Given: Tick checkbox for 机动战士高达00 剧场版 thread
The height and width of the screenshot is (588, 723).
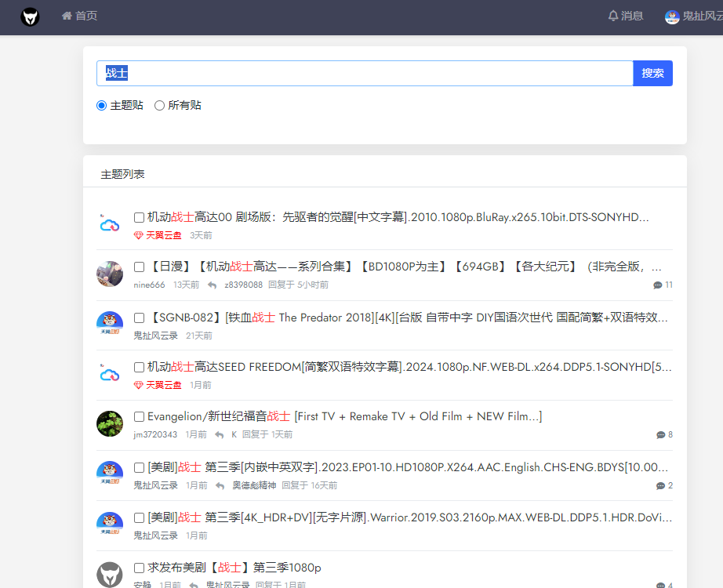Looking at the screenshot, I should click(139, 217).
